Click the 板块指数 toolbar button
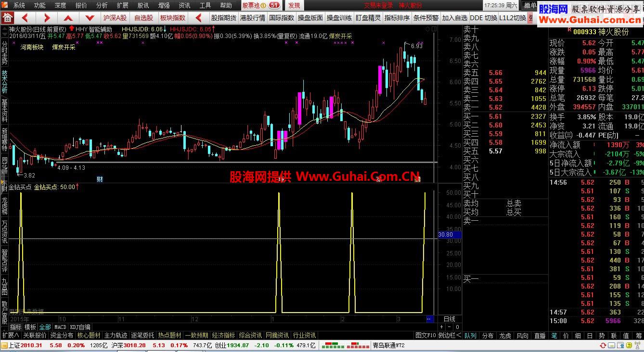 click(173, 18)
